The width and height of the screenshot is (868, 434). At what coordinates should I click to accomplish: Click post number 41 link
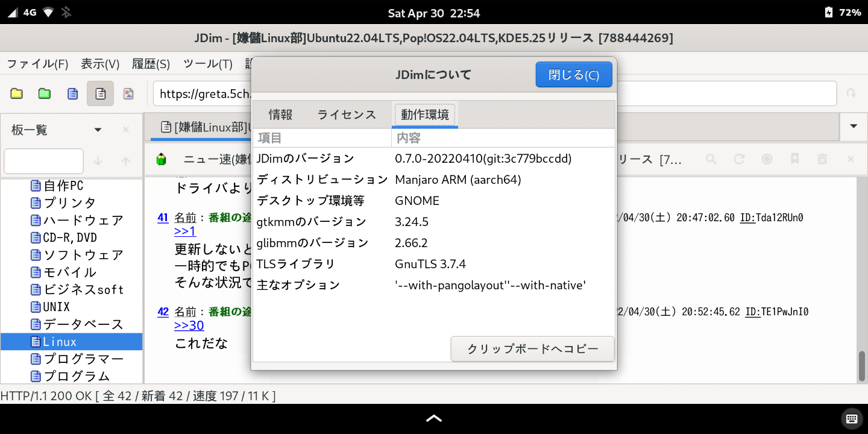click(163, 218)
